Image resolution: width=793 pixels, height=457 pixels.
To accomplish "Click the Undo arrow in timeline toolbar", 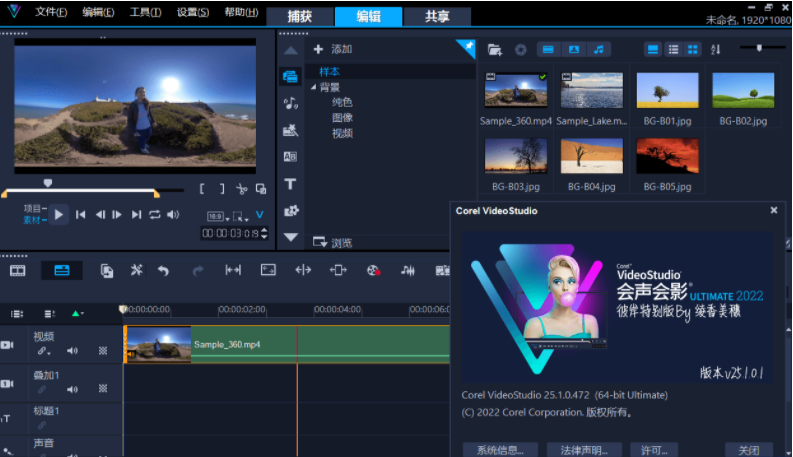I will [163, 270].
